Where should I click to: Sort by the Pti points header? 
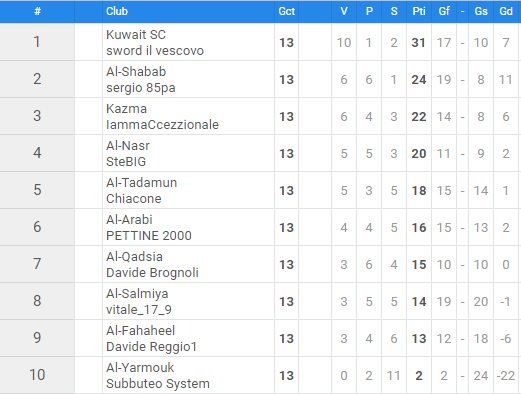[419, 11]
